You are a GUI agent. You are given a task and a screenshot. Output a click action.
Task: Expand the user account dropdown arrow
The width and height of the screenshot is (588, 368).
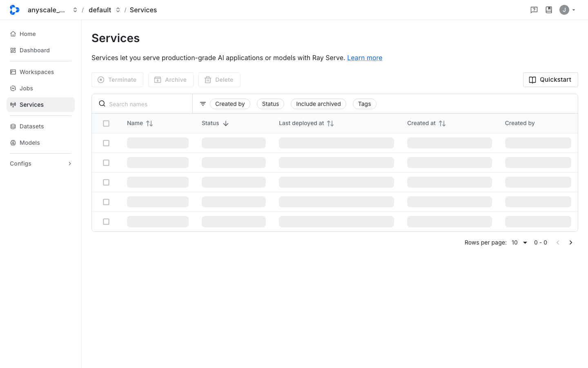click(574, 10)
